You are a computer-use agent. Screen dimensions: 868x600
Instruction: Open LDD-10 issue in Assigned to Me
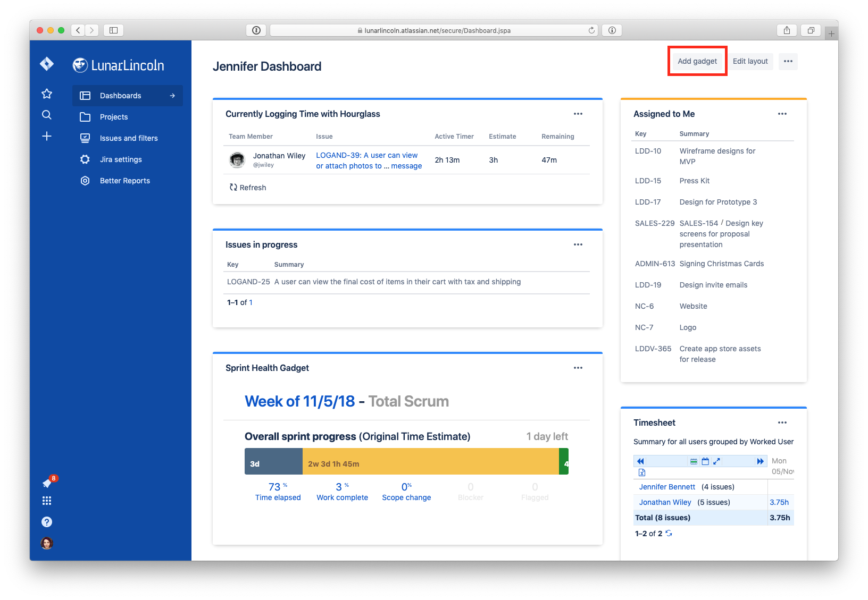coord(648,151)
